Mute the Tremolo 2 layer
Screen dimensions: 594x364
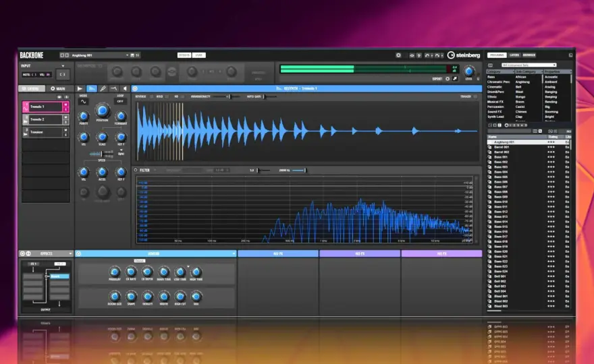pos(65,117)
